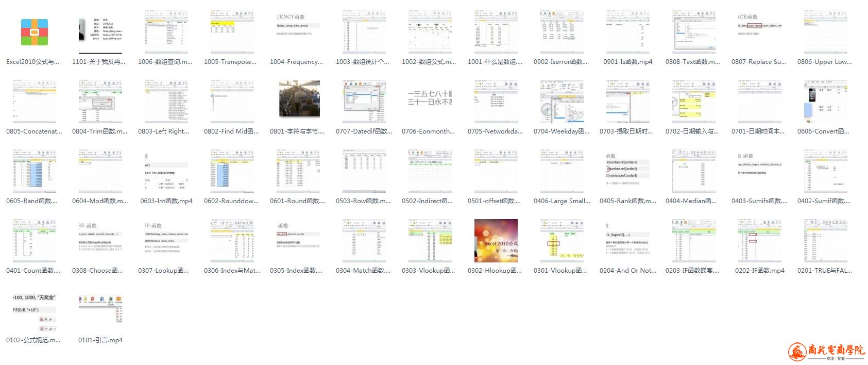The height and width of the screenshot is (365, 868).
Task: Select the 1004-Frequency video file
Action: coord(298,32)
